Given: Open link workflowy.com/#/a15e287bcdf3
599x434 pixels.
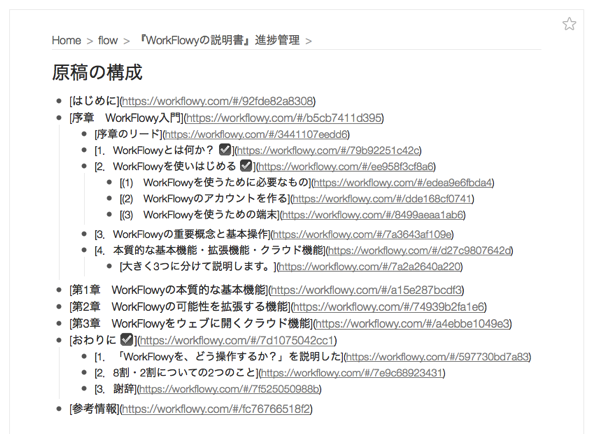Looking at the screenshot, I should point(366,290).
